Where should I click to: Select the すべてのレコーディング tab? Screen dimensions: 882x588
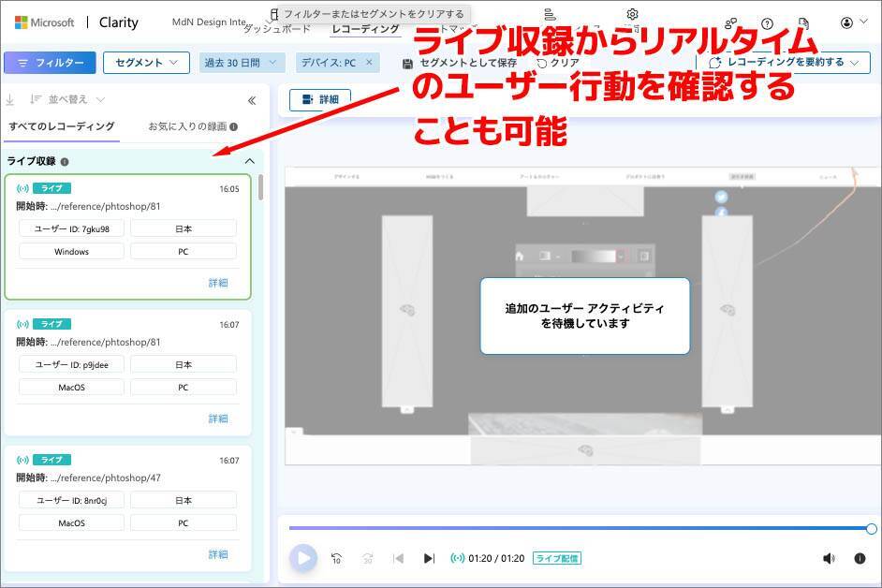62,126
